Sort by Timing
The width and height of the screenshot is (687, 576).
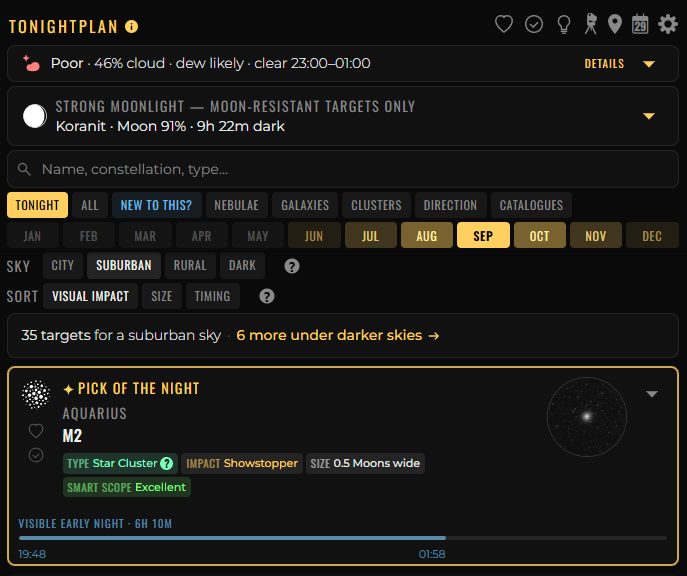pos(212,296)
